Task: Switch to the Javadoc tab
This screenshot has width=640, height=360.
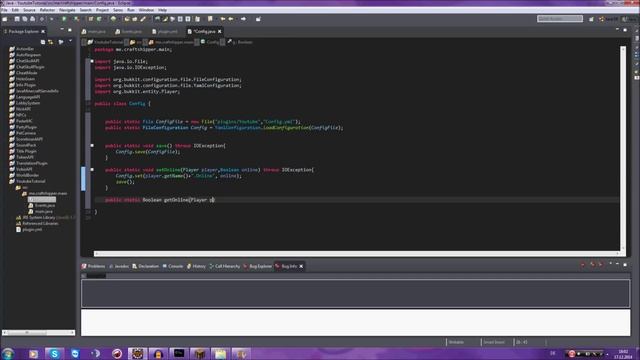Action: tap(119, 266)
